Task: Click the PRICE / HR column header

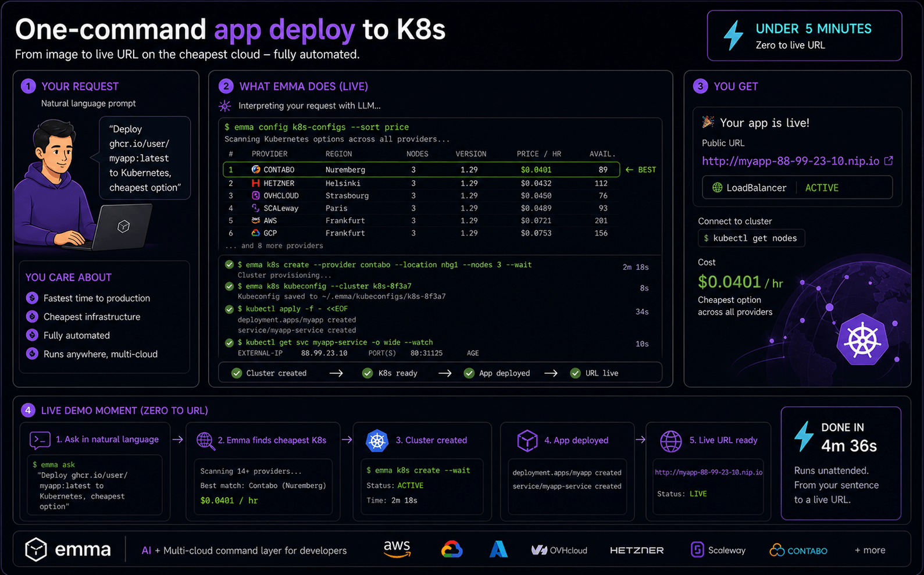Action: 539,154
